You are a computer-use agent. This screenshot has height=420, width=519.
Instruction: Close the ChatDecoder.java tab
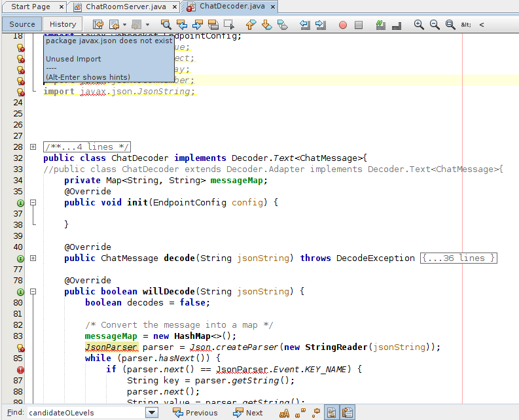(x=273, y=7)
